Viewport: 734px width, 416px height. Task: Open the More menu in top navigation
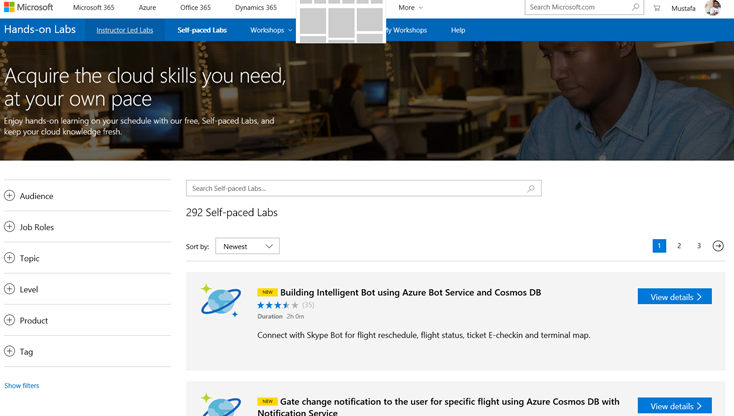(x=410, y=7)
